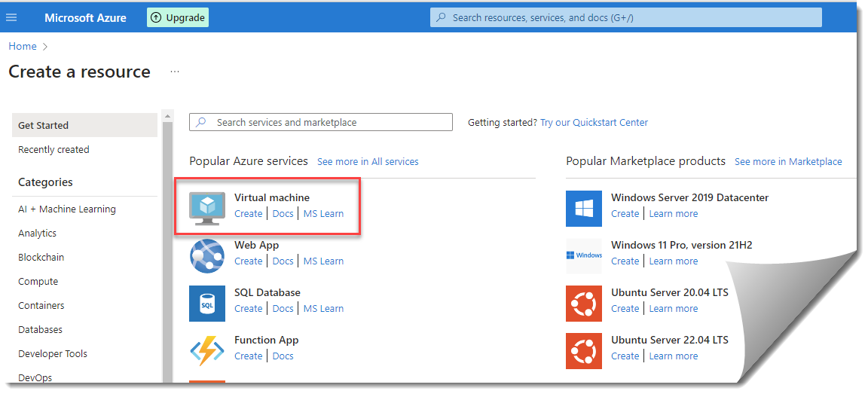Go to Home breadcrumb
The height and width of the screenshot is (394, 868).
(23, 47)
